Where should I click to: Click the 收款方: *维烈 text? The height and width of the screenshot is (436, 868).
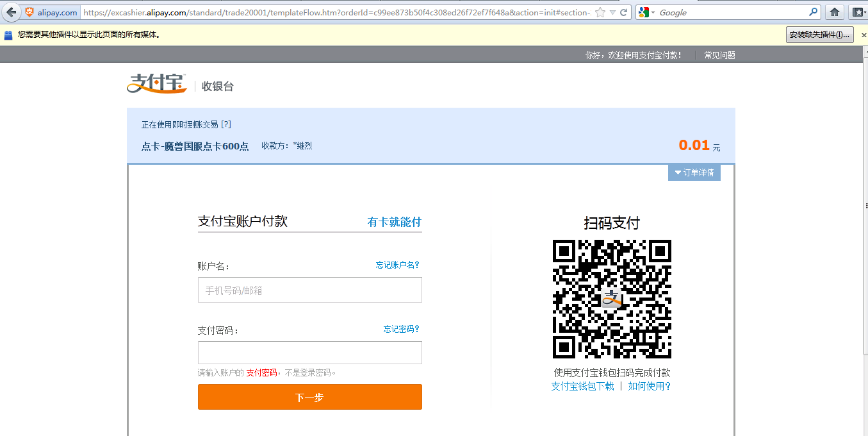[x=286, y=146]
